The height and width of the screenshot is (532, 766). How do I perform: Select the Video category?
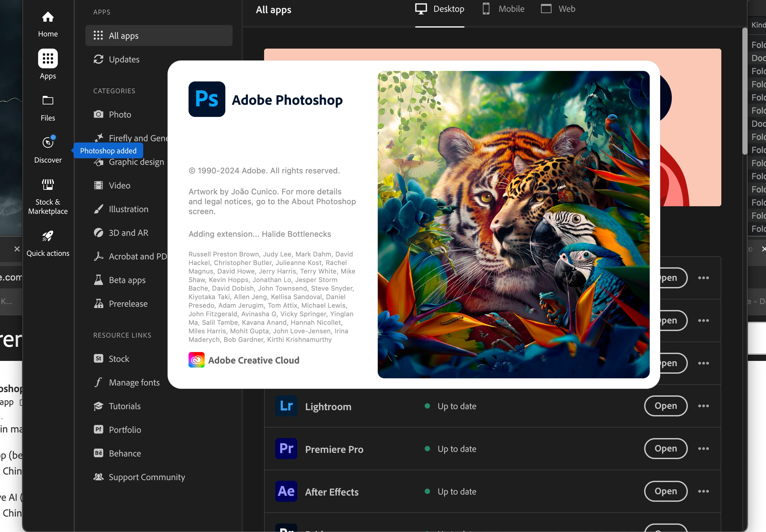119,185
